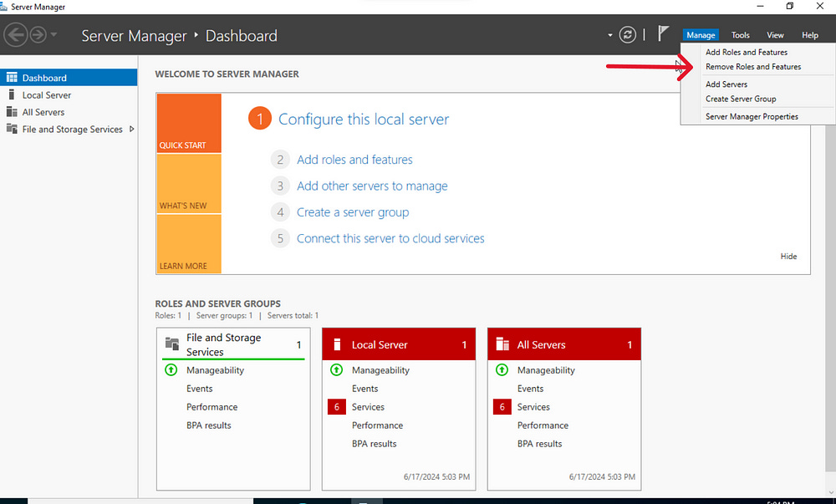Select Dashboard in the sidebar

(69, 78)
